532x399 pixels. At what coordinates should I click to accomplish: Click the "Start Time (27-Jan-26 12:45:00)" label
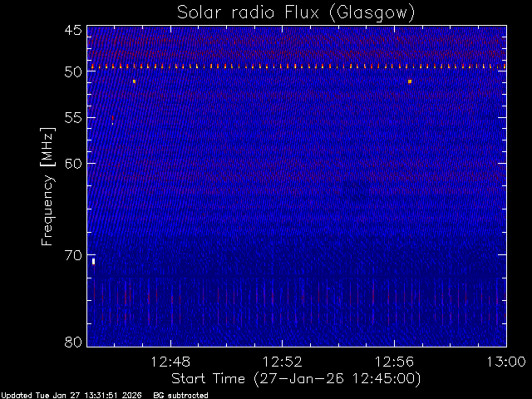pos(296,378)
